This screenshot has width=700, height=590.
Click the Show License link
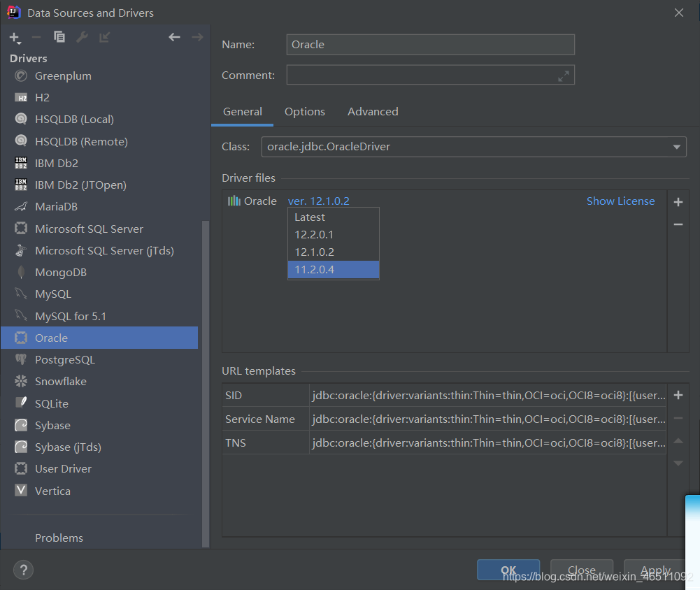(x=620, y=201)
